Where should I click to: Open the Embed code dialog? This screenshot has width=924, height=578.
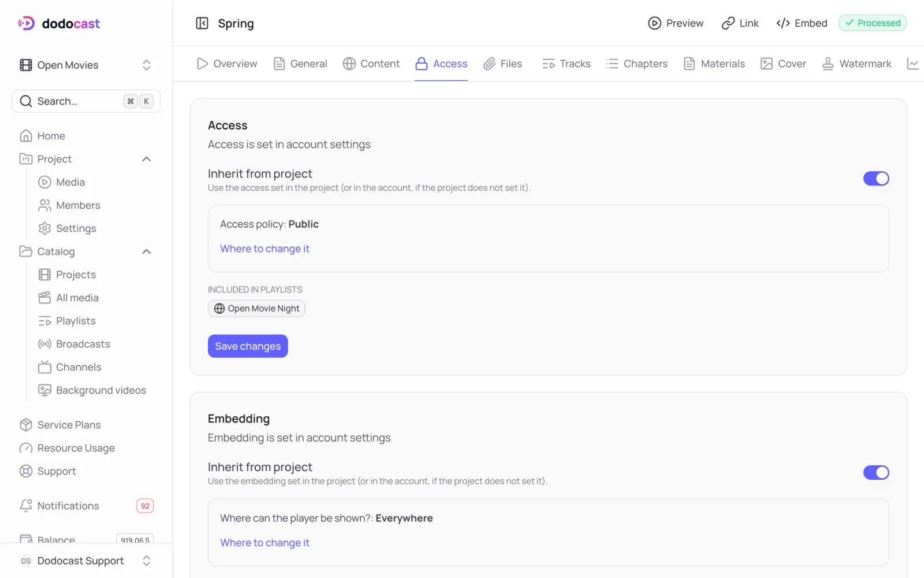pos(802,23)
